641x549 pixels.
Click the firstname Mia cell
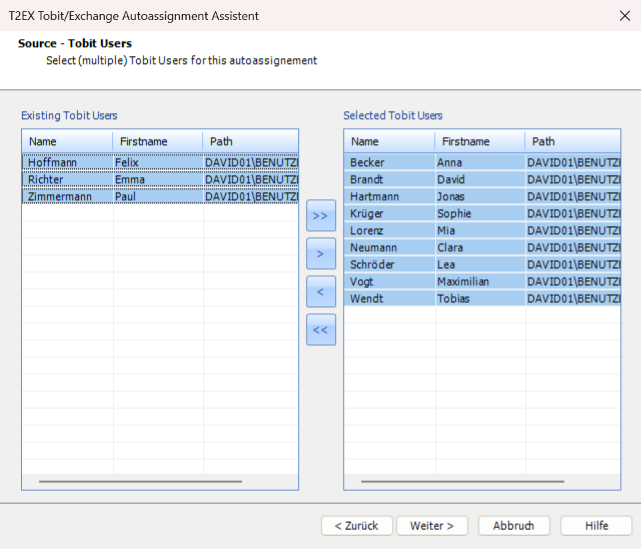[x=480, y=231]
